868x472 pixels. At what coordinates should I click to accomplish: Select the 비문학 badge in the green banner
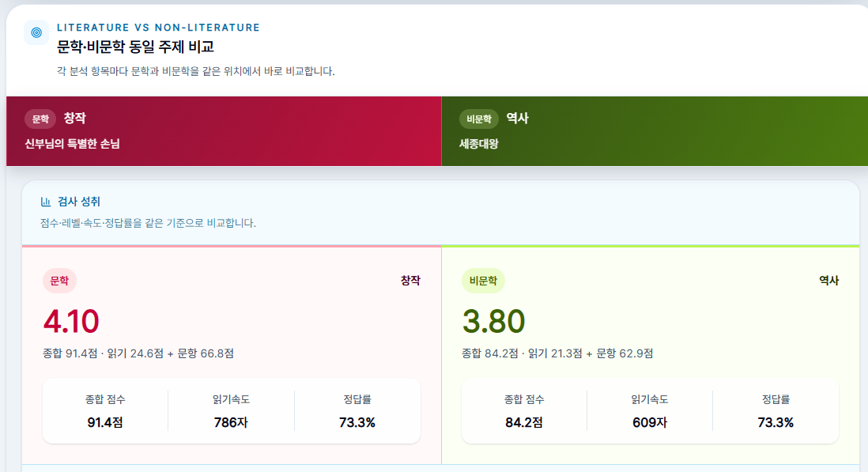coord(479,119)
